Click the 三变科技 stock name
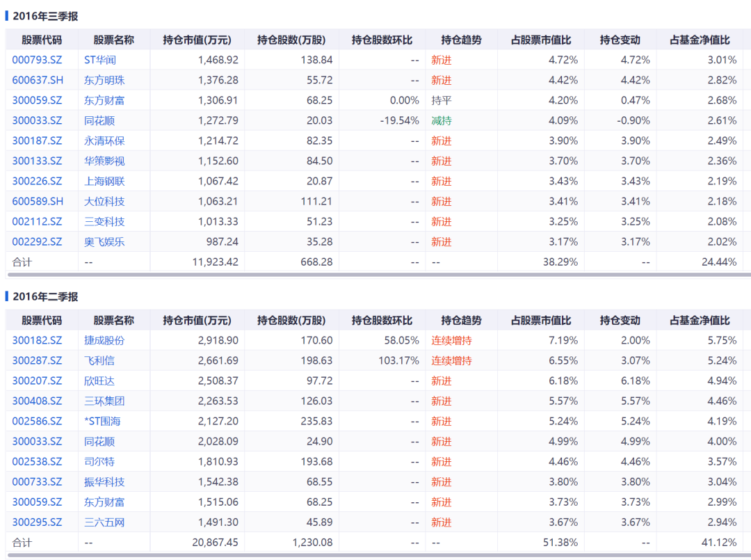The height and width of the screenshot is (560, 751). (x=104, y=221)
